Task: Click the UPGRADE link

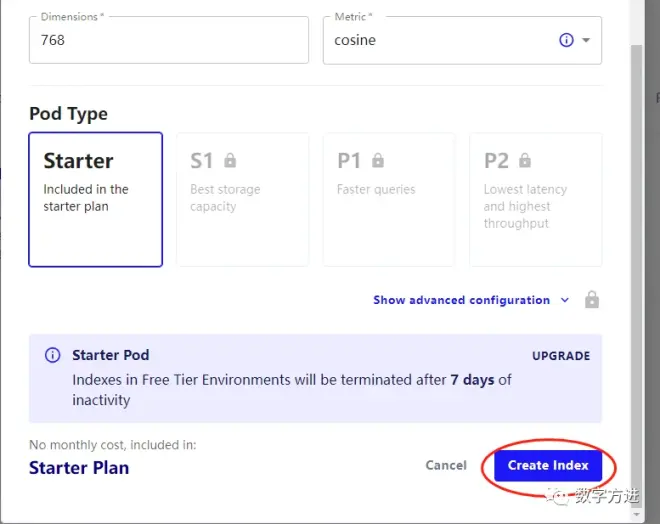Action: click(561, 356)
